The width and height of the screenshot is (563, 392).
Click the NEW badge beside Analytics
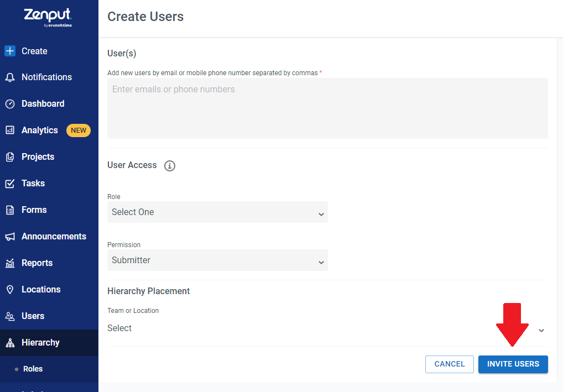pyautogui.click(x=79, y=130)
